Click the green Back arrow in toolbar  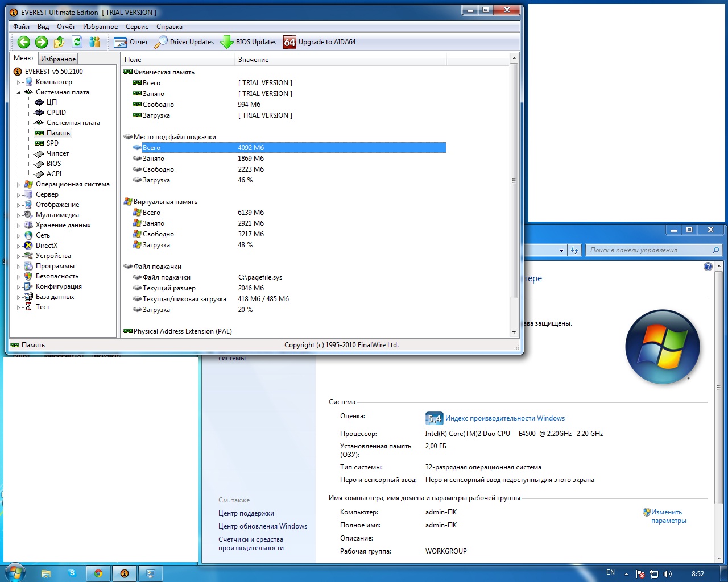23,41
